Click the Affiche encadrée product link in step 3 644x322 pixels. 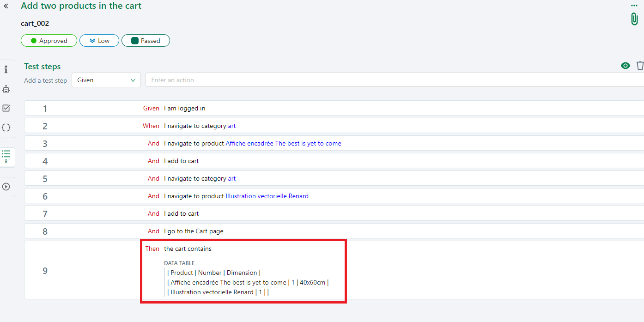(283, 143)
